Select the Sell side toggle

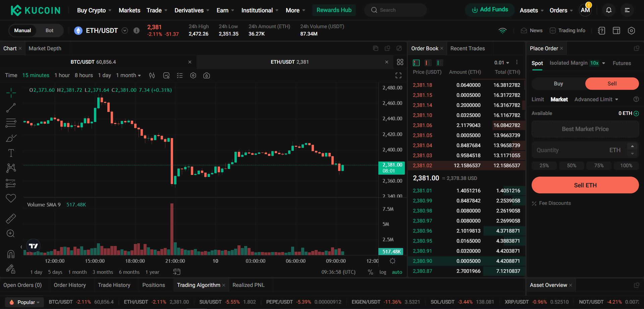(x=612, y=84)
